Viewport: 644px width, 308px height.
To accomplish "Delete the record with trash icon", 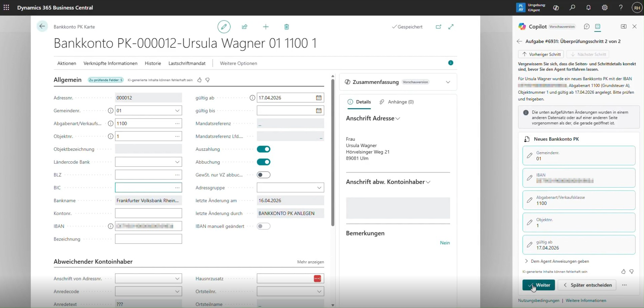I will tap(287, 27).
